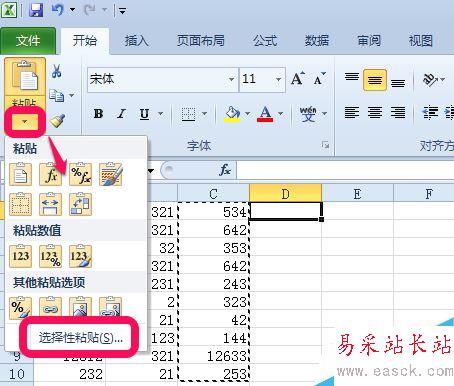This screenshot has height=386, width=454.
Task: Decrease font size with the small A icon
Action: pyautogui.click(x=319, y=79)
